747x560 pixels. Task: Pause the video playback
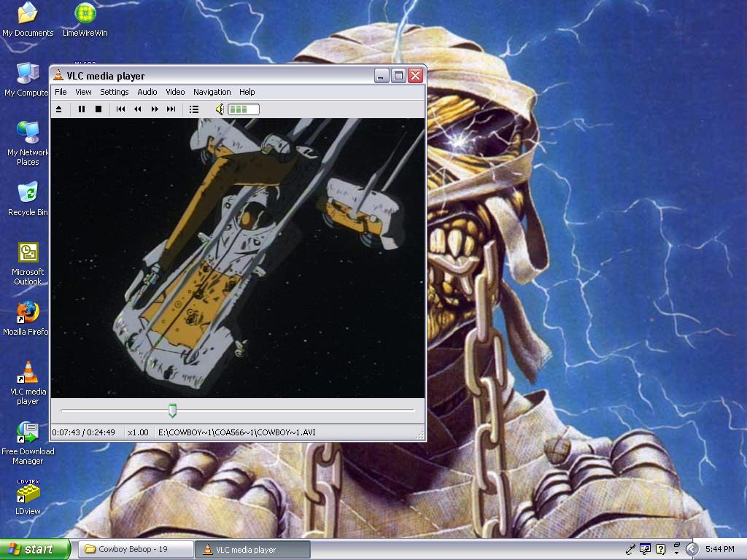pyautogui.click(x=82, y=109)
